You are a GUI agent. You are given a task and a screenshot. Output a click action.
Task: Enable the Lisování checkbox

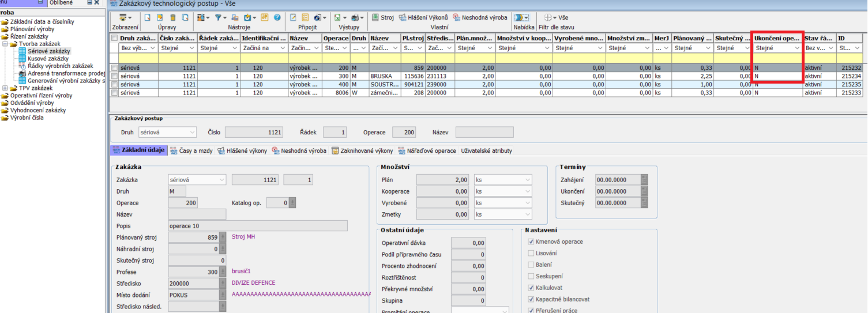531,253
